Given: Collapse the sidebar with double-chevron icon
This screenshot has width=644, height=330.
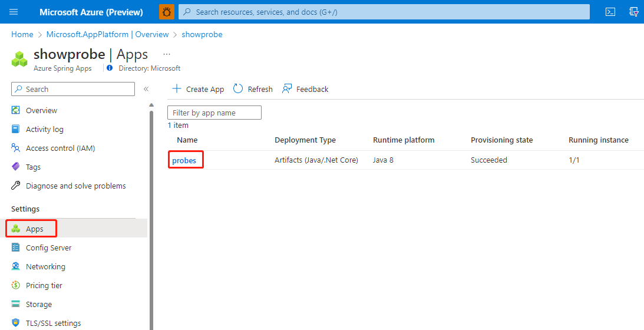Looking at the screenshot, I should 146,89.
